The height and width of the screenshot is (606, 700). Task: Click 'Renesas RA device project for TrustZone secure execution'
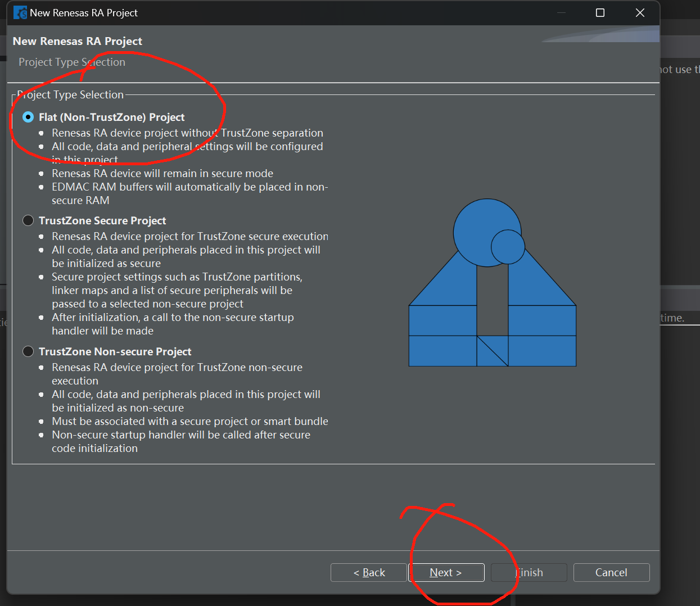(190, 236)
